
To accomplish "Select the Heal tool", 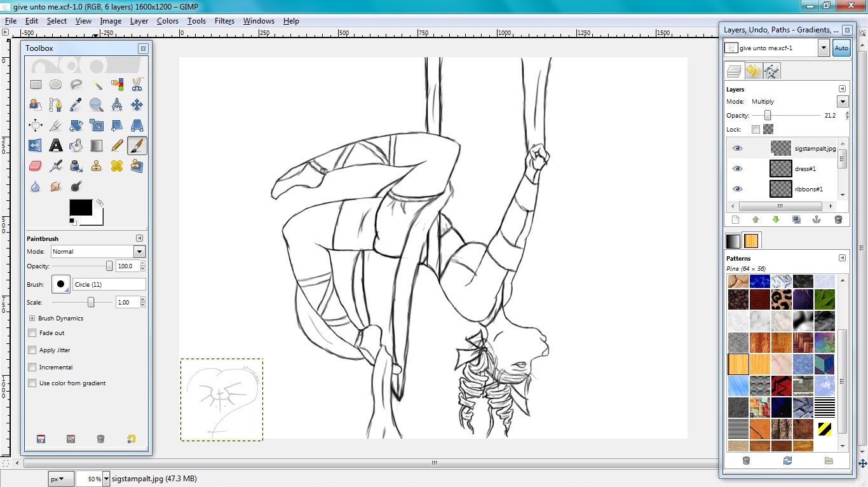I will click(x=117, y=166).
